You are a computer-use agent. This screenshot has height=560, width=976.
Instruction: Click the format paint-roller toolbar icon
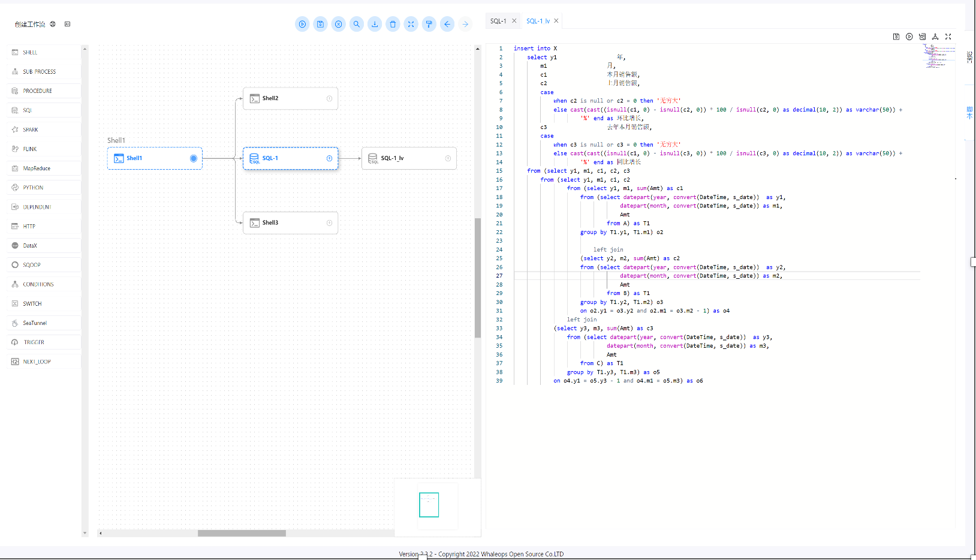(429, 24)
